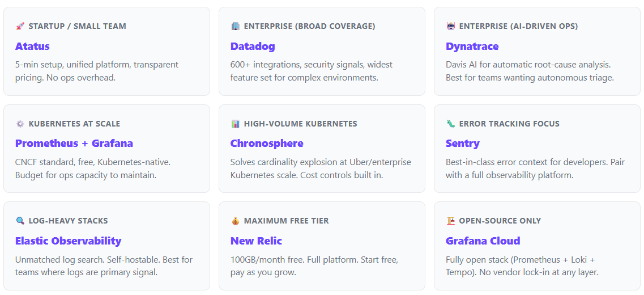
Task: Click the rocket icon beside Startup / Small Team
Action: pyautogui.click(x=20, y=26)
